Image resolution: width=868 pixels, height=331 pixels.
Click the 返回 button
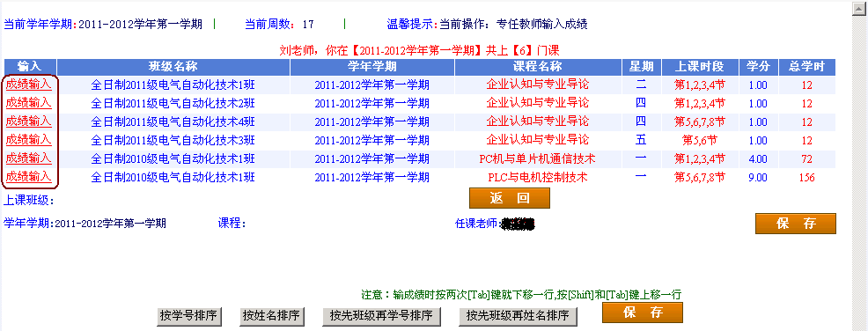point(510,198)
